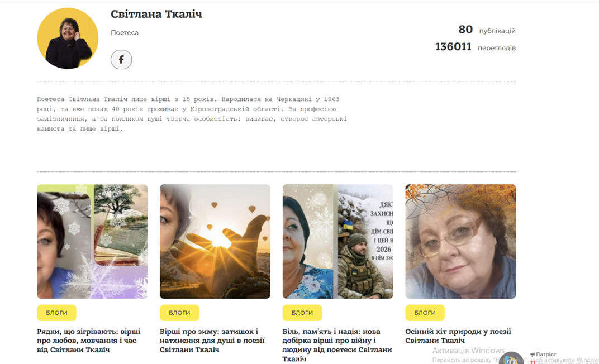Click the 136011 переглядів counter
Screen dimensions: 599x364
click(x=475, y=47)
